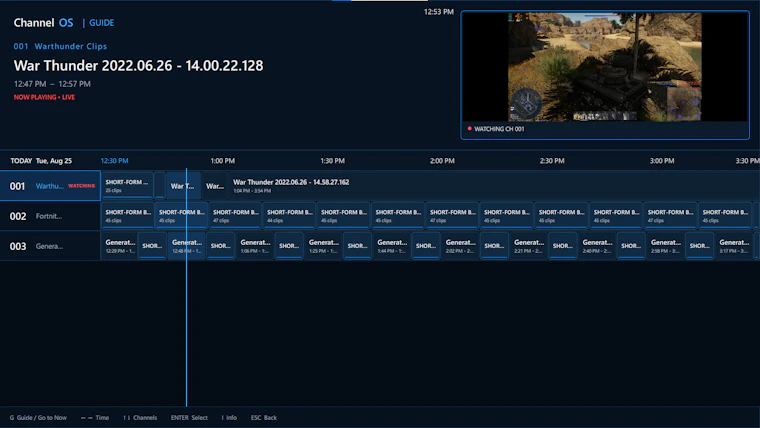Jump to the 2:00 PM time header
The width and height of the screenshot is (760, 428).
442,161
